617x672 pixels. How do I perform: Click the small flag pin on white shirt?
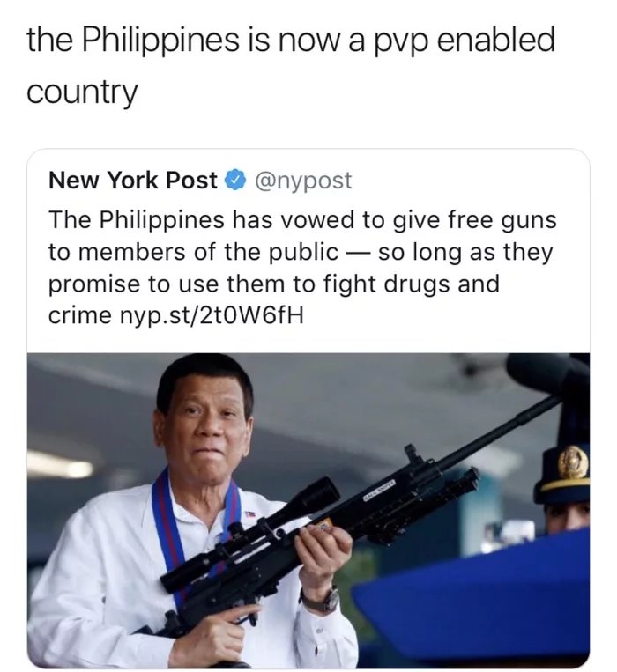[249, 513]
